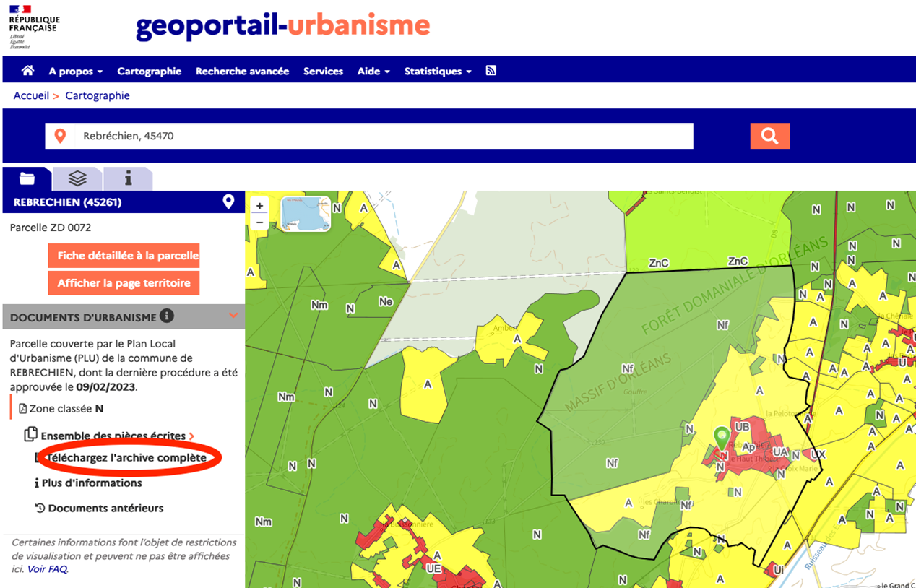The image size is (916, 588).
Task: Open Cartographie in the navigation bar
Action: click(x=150, y=71)
